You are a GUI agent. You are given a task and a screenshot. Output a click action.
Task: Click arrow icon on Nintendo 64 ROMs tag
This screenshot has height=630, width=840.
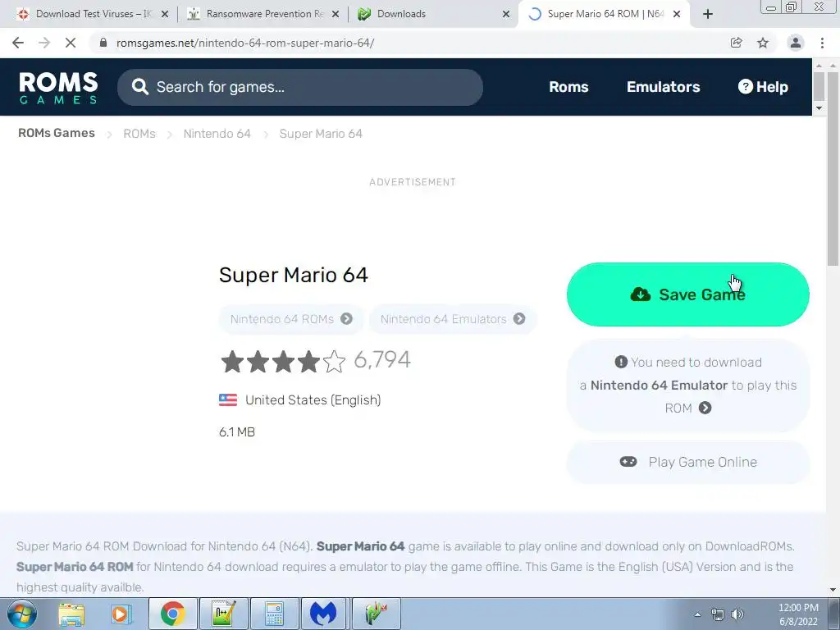click(x=347, y=319)
